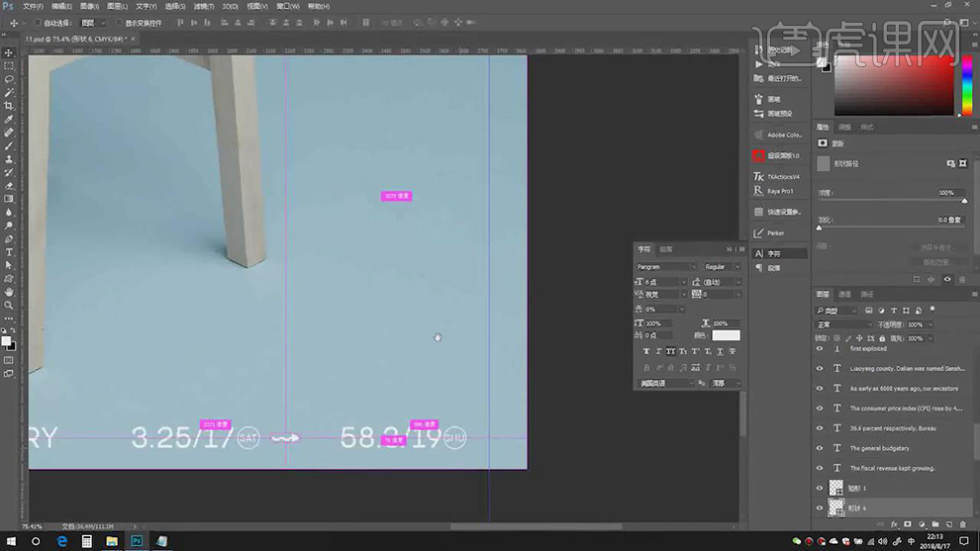Image resolution: width=980 pixels, height=551 pixels.
Task: Open the auto-select target dropdown in options bar
Action: click(x=94, y=23)
